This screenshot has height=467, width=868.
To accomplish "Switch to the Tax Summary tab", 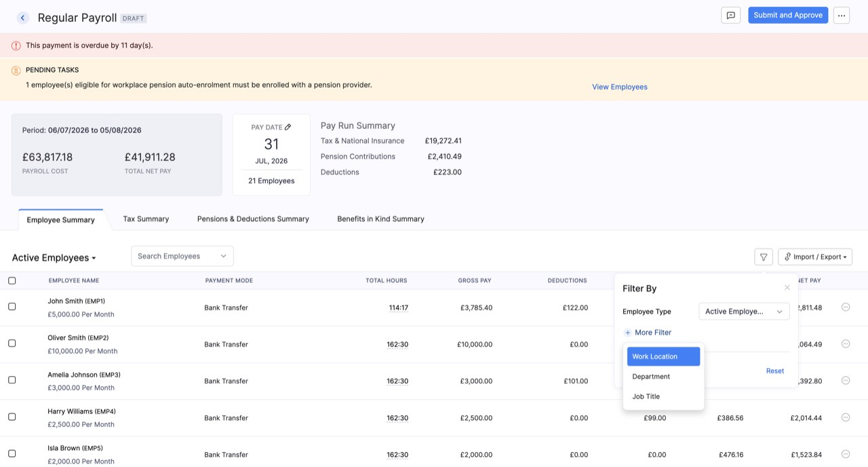I will tap(146, 219).
